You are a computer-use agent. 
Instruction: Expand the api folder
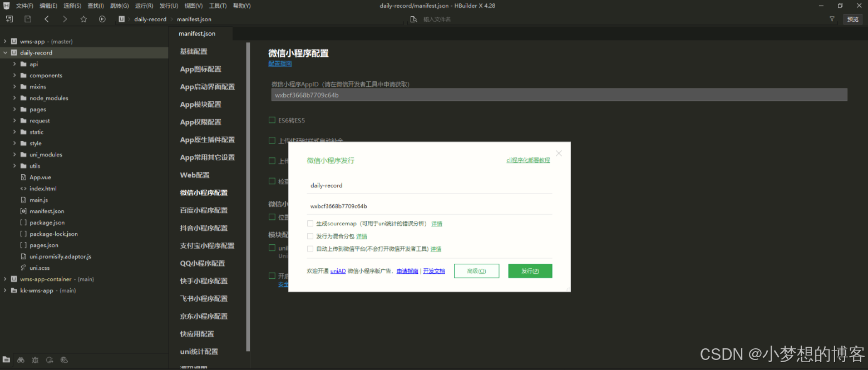pyautogui.click(x=14, y=64)
